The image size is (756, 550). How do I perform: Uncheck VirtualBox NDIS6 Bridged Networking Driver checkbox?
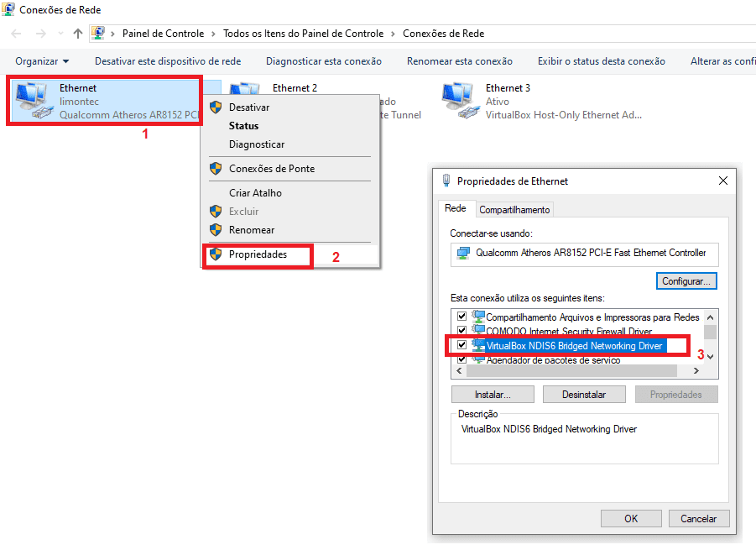click(461, 345)
